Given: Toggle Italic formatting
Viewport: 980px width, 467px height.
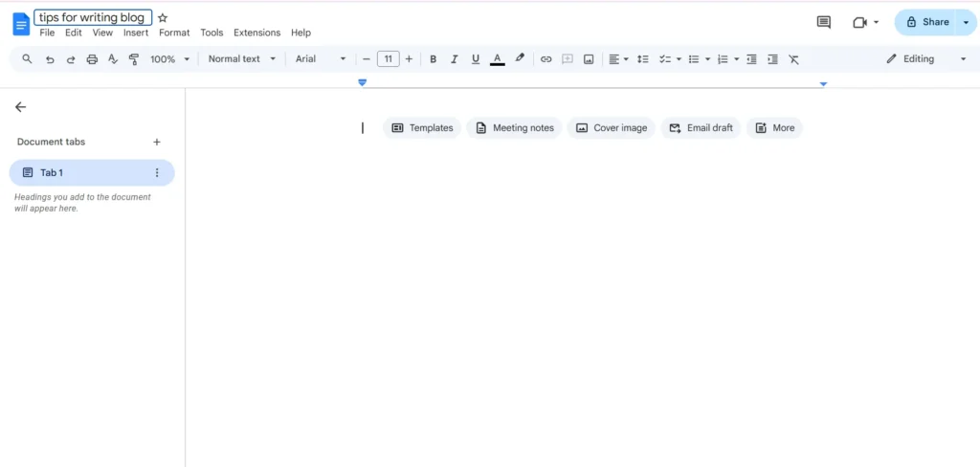Looking at the screenshot, I should tap(454, 59).
